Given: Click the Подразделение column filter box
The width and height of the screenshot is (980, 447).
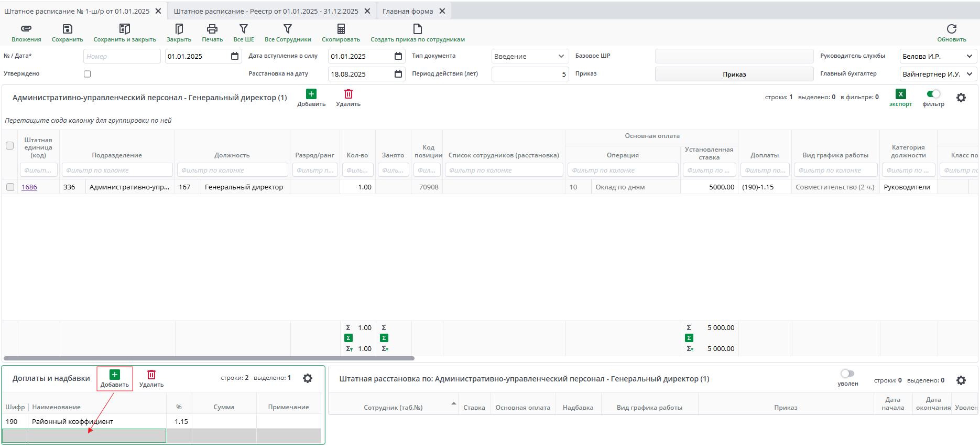Looking at the screenshot, I should 117,170.
